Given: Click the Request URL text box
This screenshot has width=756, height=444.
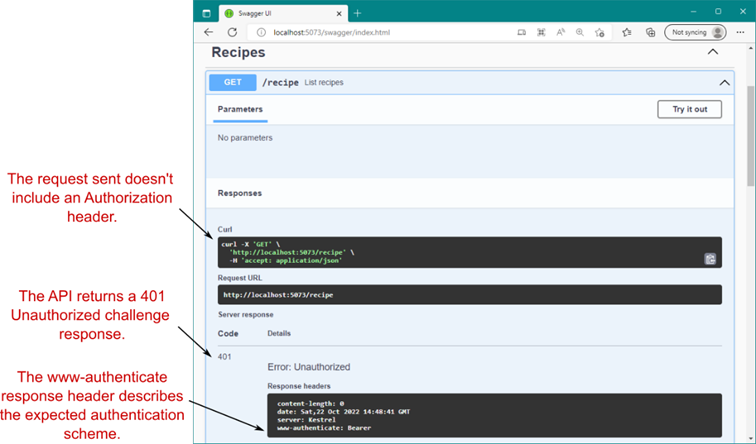Looking at the screenshot, I should [x=470, y=295].
